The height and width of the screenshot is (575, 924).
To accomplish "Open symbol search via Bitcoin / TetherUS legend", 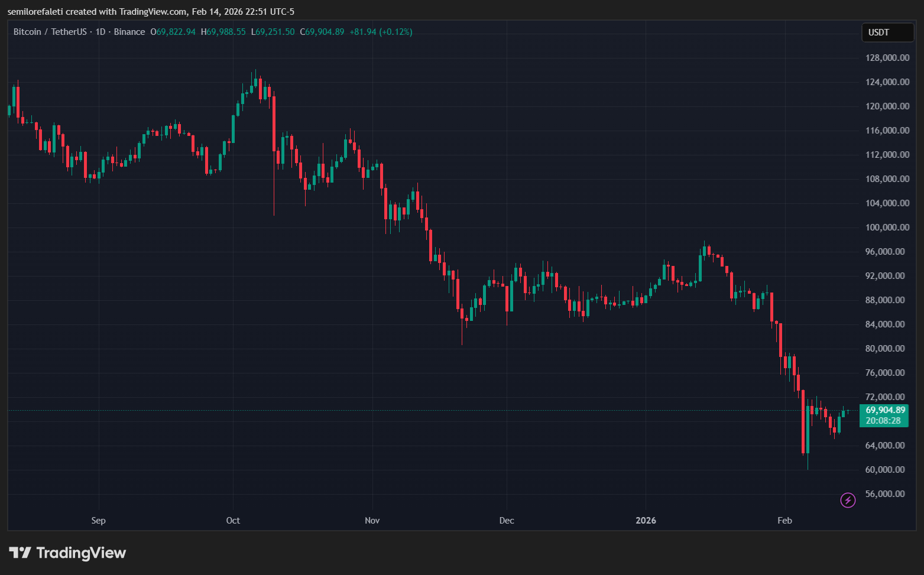I will click(x=50, y=32).
